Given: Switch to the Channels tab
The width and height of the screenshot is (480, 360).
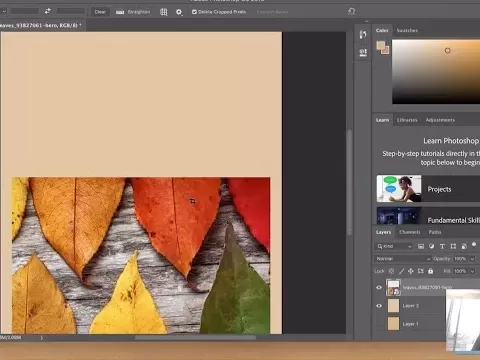Looking at the screenshot, I should [410, 232].
